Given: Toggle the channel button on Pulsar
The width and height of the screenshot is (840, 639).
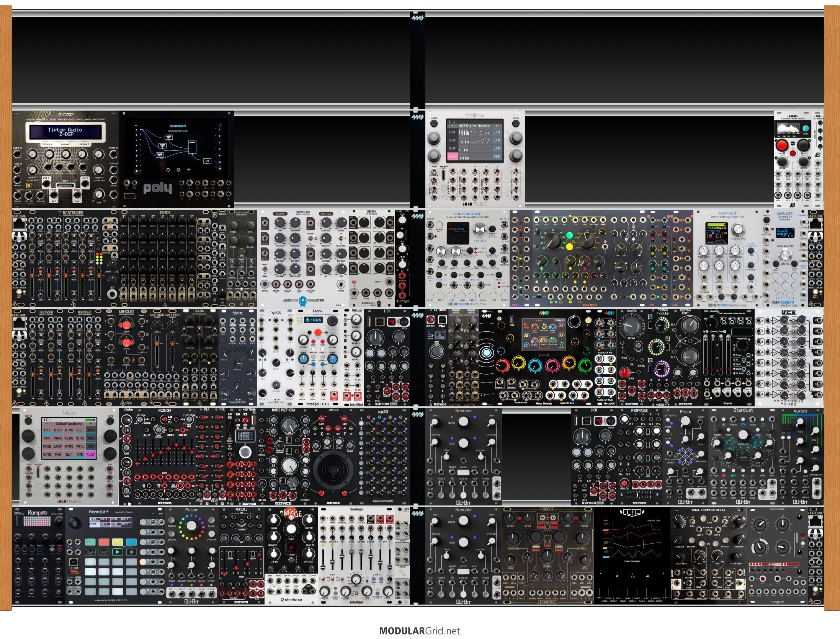Looking at the screenshot, I should click(x=211, y=535).
